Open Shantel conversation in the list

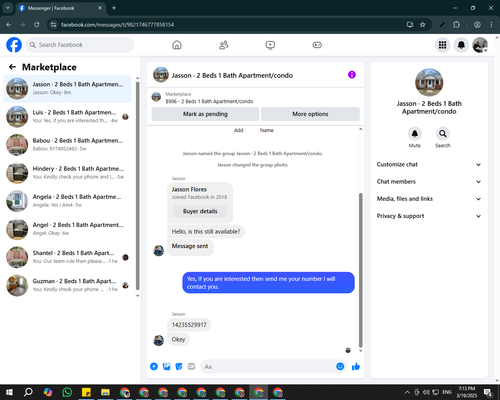coord(67,257)
